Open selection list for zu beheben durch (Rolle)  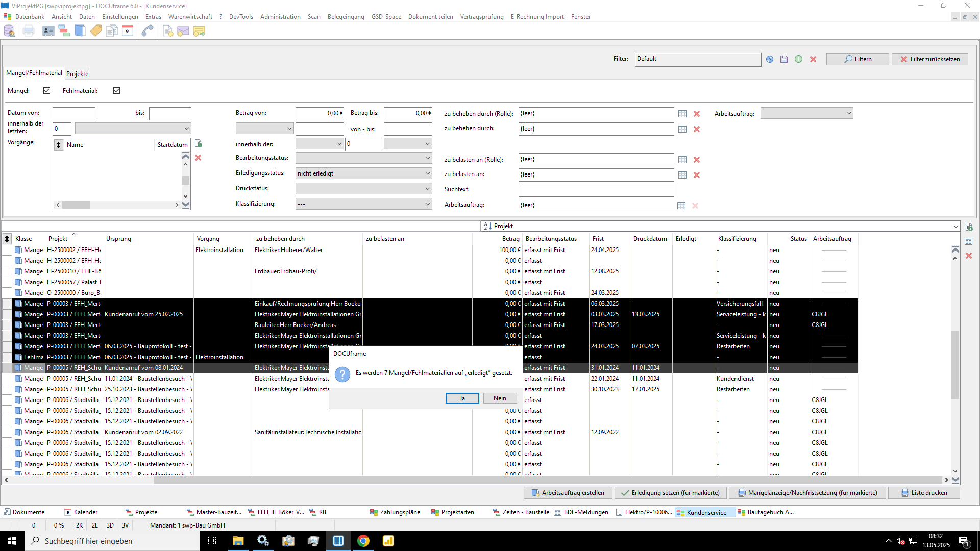click(x=682, y=114)
